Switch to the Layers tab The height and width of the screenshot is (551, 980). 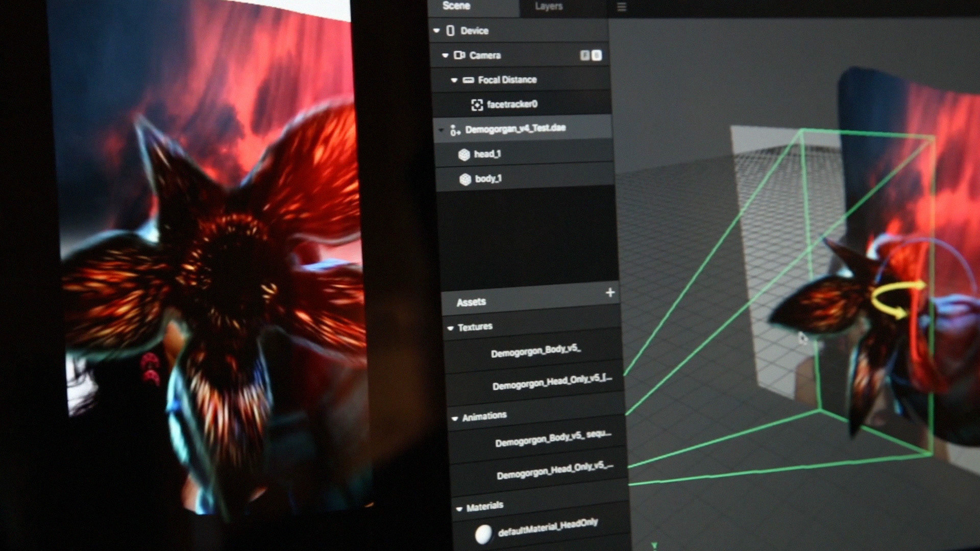(549, 7)
